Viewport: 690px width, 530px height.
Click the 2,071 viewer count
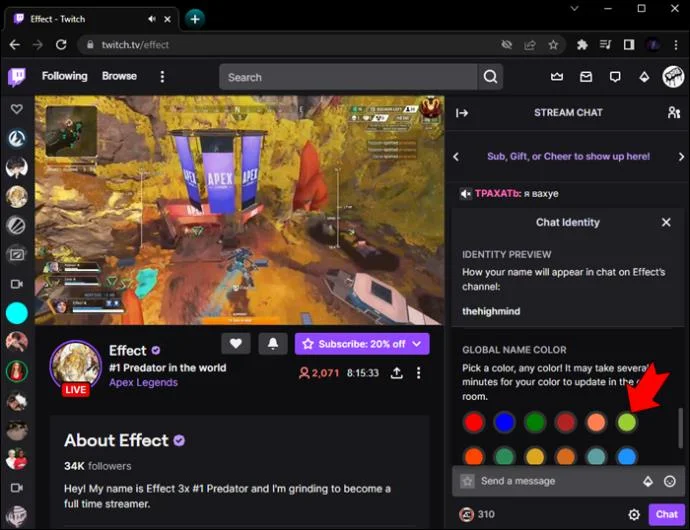tap(319, 373)
